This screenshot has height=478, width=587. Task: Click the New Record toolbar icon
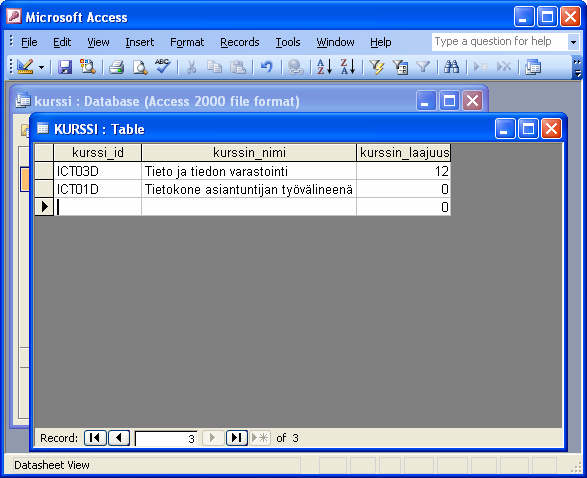click(x=481, y=67)
